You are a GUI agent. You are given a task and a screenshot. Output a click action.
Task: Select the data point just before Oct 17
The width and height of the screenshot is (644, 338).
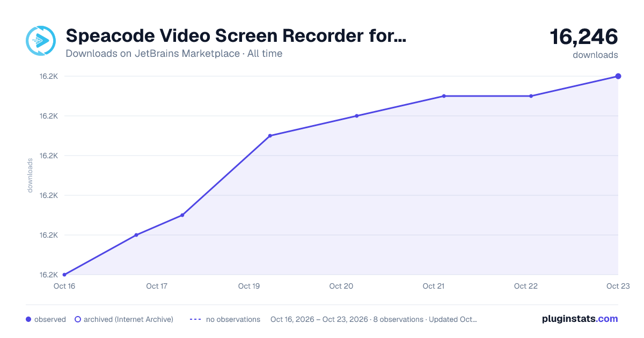[136, 235]
